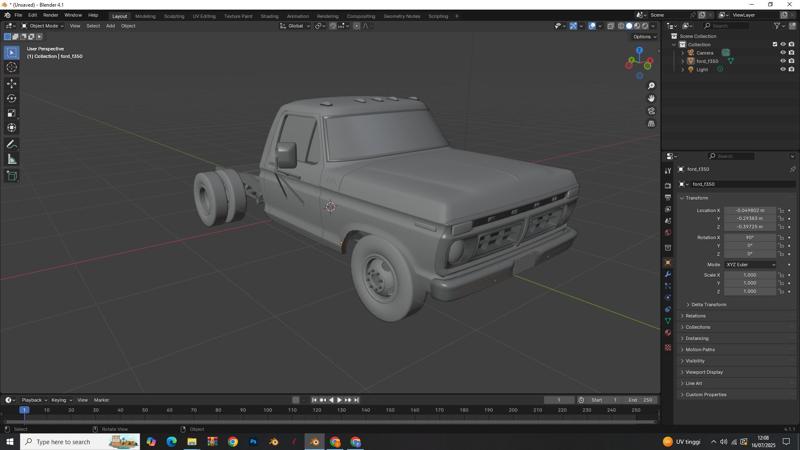Open the Modifiers wrench tab
The width and height of the screenshot is (800, 450).
(668, 274)
